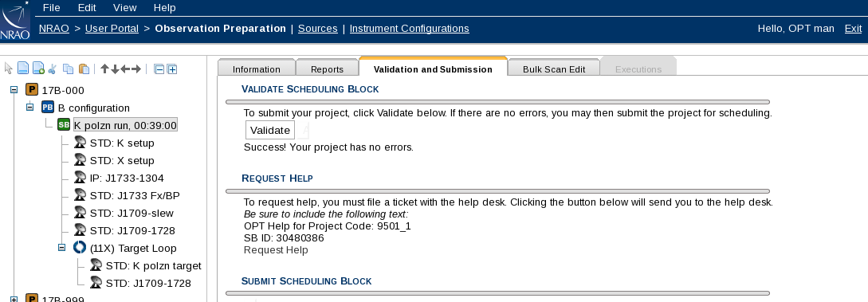The image size is (868, 302).
Task: Move selected item down with down arrow
Action: 115,69
